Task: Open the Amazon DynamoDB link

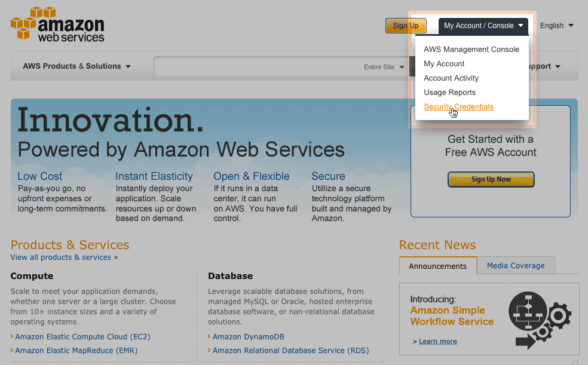Action: click(249, 336)
